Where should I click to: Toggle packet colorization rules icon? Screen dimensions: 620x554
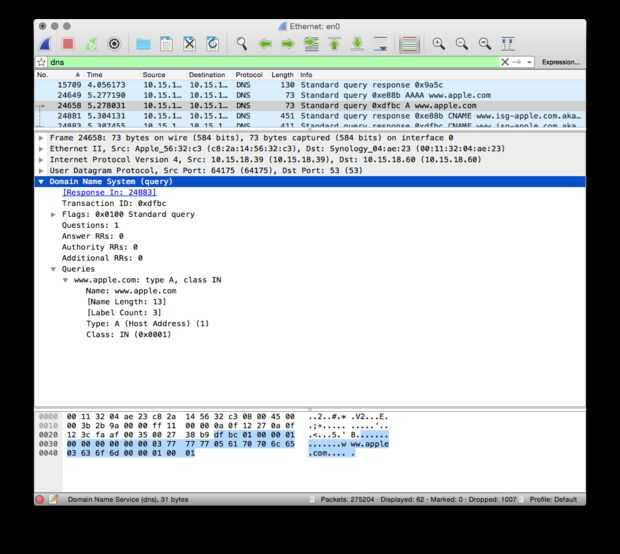click(x=409, y=43)
